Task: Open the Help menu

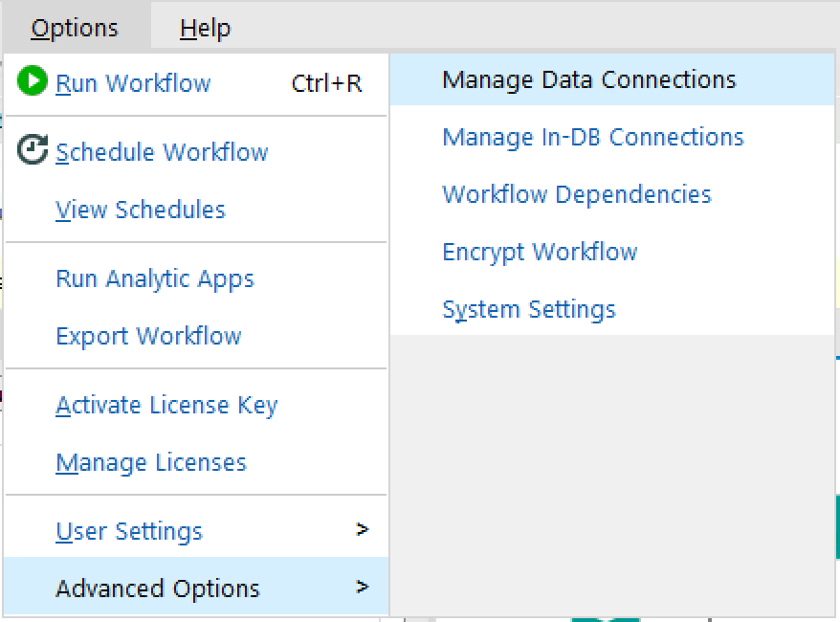Action: coord(204,27)
